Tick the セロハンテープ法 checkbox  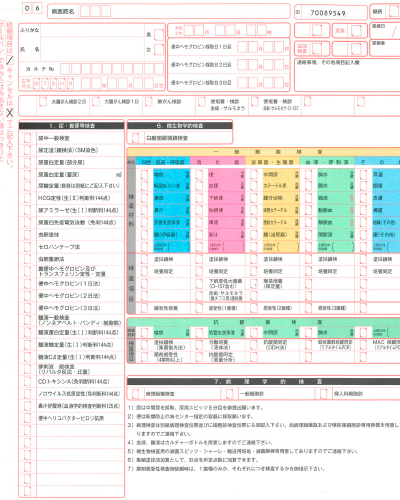(x=28, y=247)
